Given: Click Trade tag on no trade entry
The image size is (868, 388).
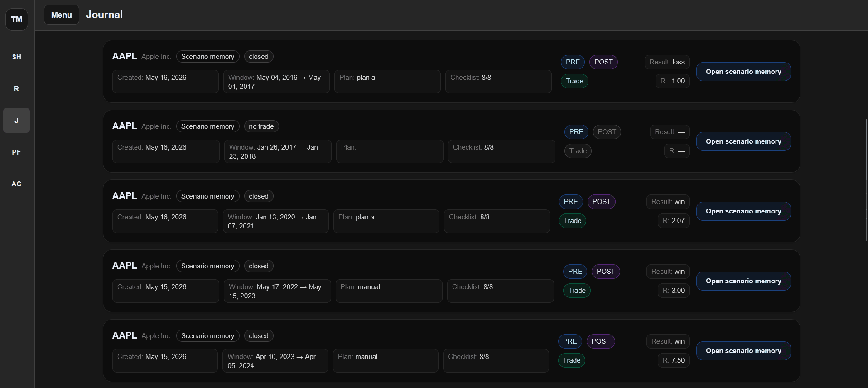Looking at the screenshot, I should click(x=578, y=151).
